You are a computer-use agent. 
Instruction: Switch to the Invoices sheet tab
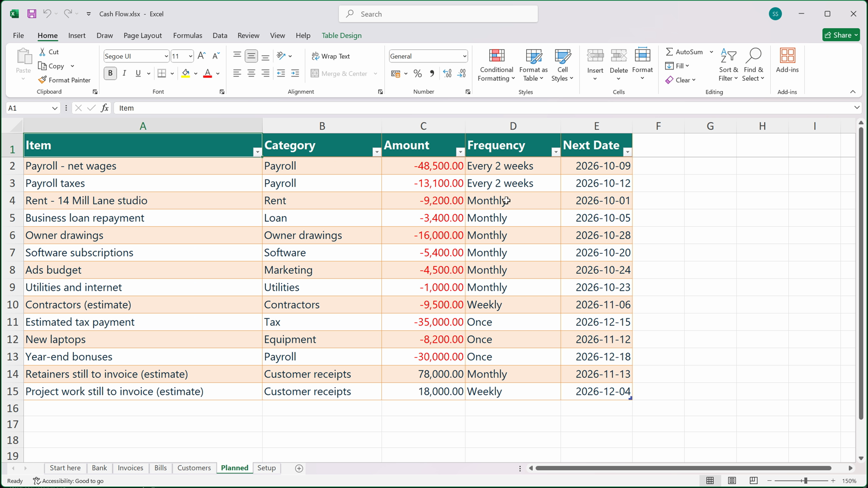131,468
